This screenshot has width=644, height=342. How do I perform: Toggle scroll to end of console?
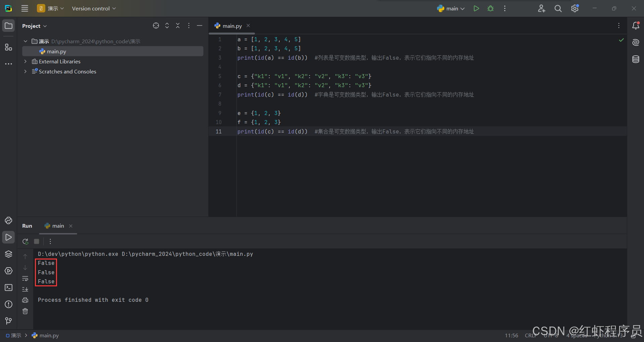pyautogui.click(x=25, y=289)
